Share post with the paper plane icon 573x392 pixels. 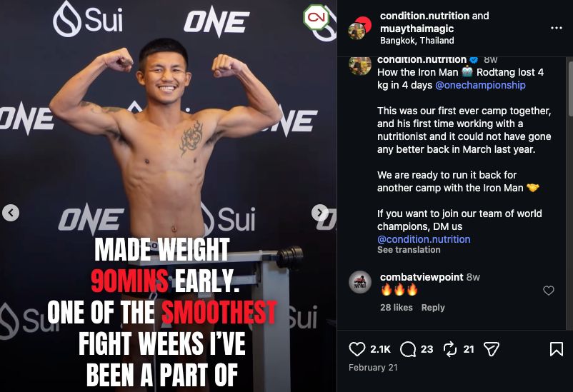point(491,349)
